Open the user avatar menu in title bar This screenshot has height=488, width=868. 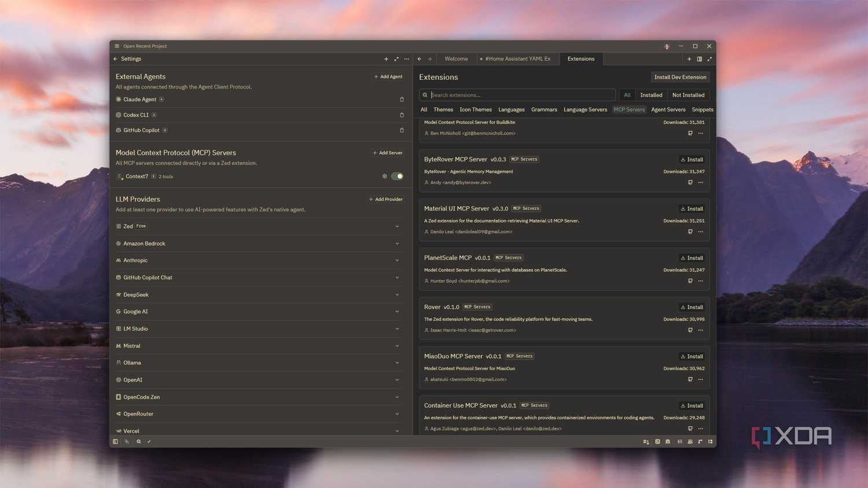[667, 46]
